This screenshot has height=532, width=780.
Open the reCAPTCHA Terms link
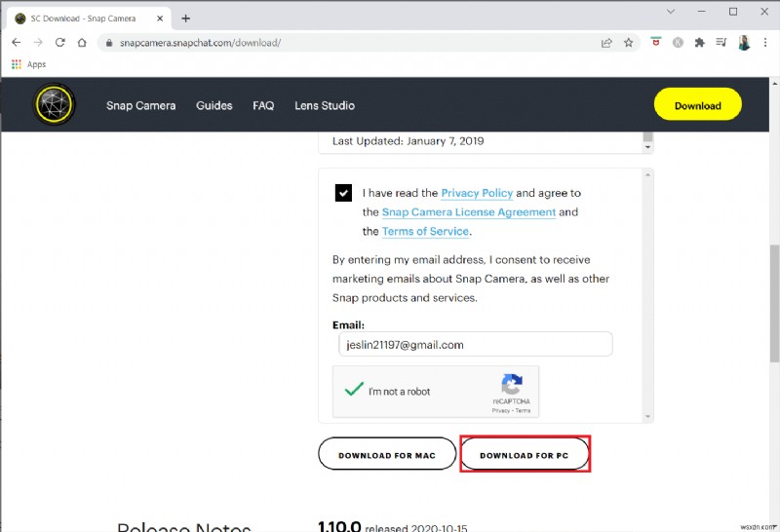tap(523, 410)
